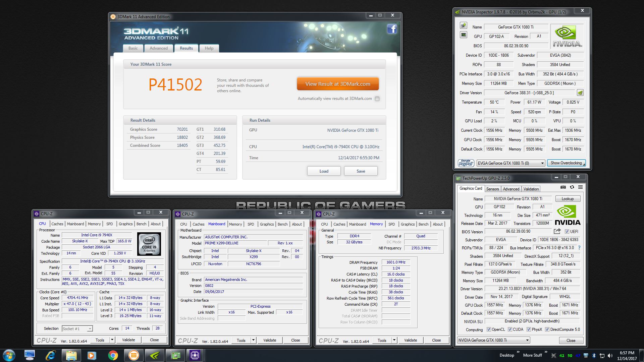The image size is (644, 362).
Task: Click the Intel Core i9 logo in CPU-Z
Action: click(x=149, y=244)
